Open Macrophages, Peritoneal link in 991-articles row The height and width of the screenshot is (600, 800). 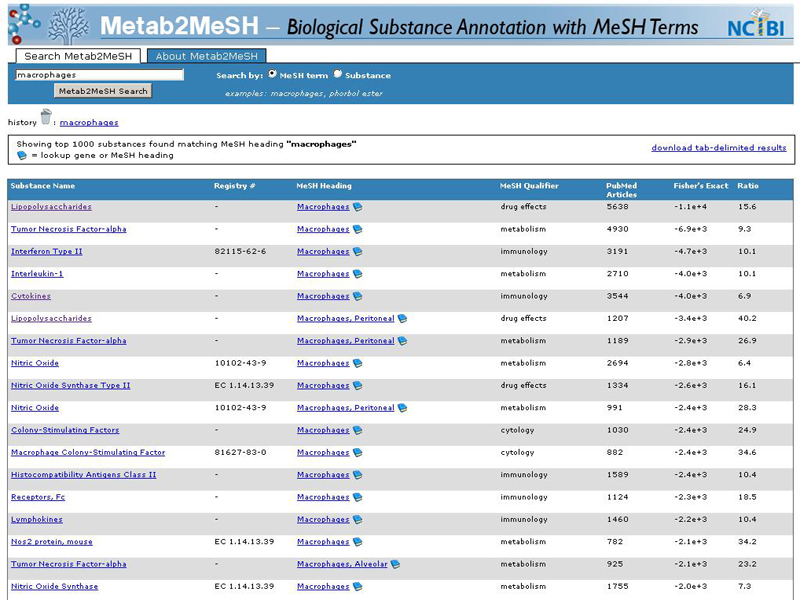[x=346, y=408]
